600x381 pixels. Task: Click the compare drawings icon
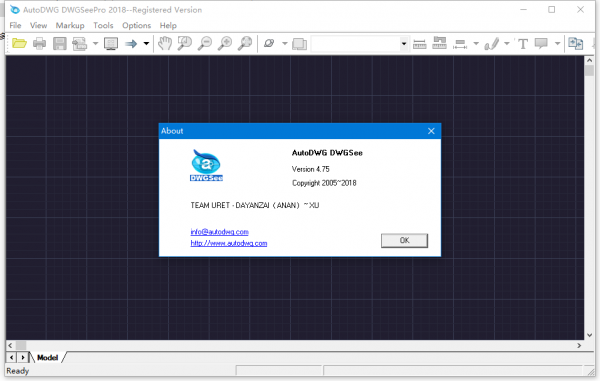pos(576,44)
